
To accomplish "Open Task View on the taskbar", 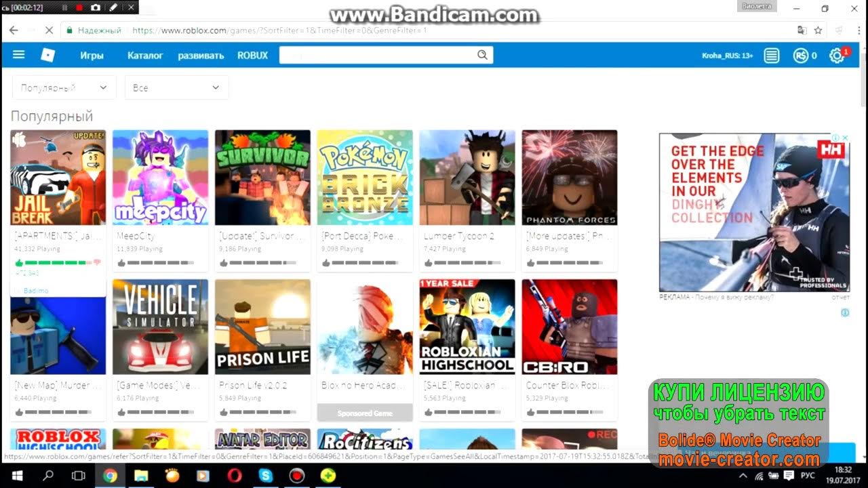I will (79, 476).
